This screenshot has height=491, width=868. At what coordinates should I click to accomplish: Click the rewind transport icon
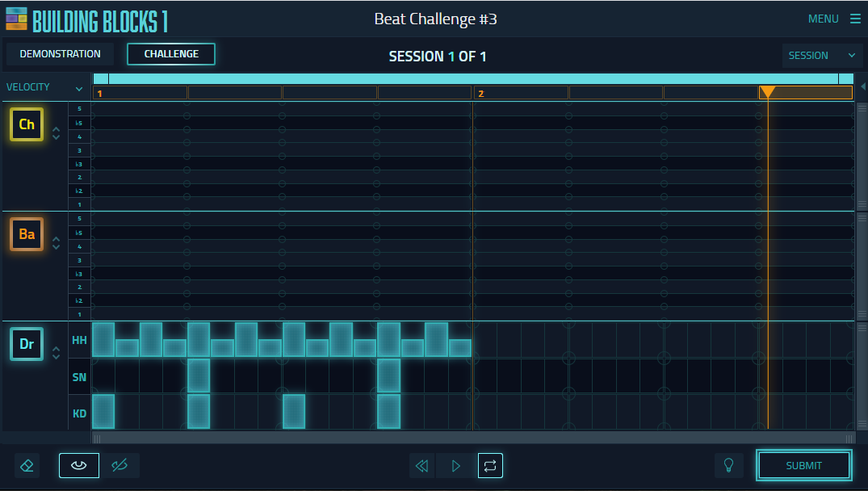tap(421, 465)
